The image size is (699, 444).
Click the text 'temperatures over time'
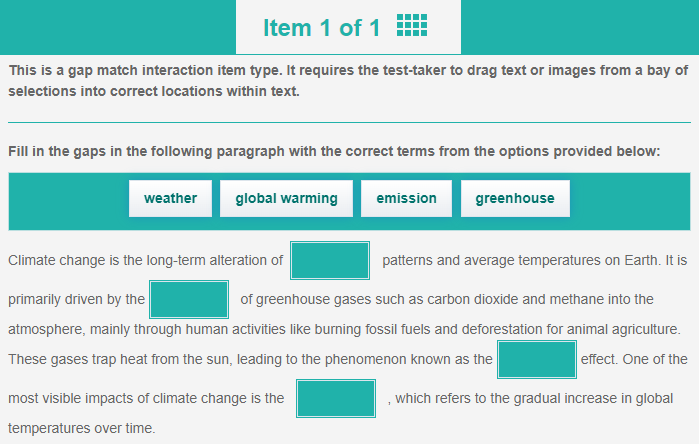81,428
